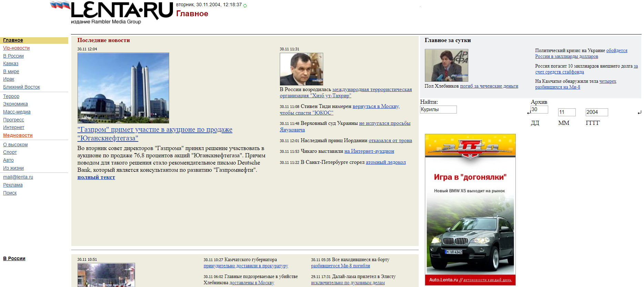The image size is (644, 287).
Task: Select Кавказ in the sidebar menu
Action: (x=11, y=63)
